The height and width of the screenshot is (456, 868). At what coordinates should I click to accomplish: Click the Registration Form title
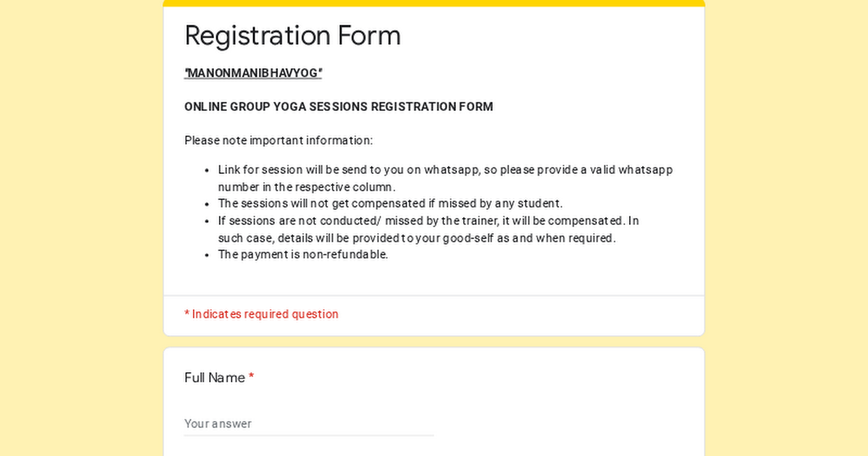point(292,35)
